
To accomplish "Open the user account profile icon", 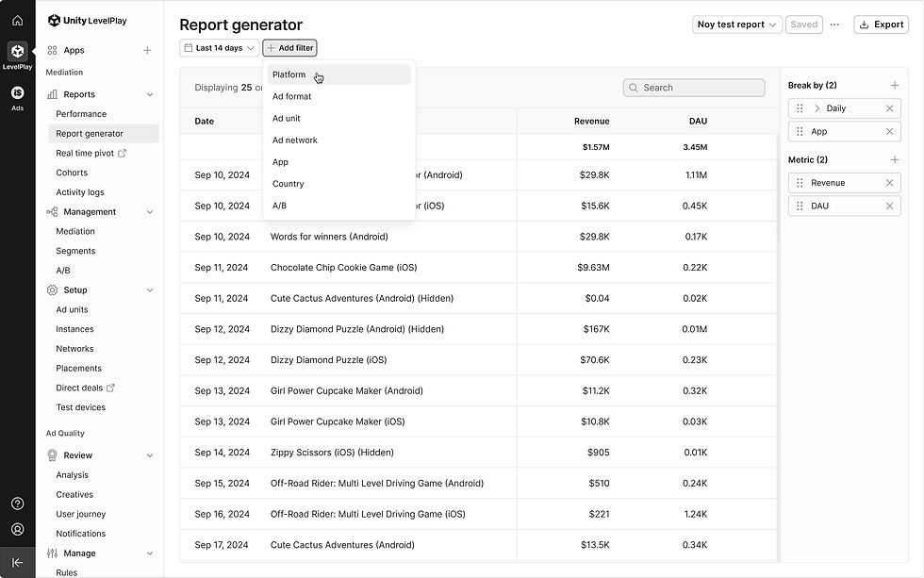I will tap(18, 529).
